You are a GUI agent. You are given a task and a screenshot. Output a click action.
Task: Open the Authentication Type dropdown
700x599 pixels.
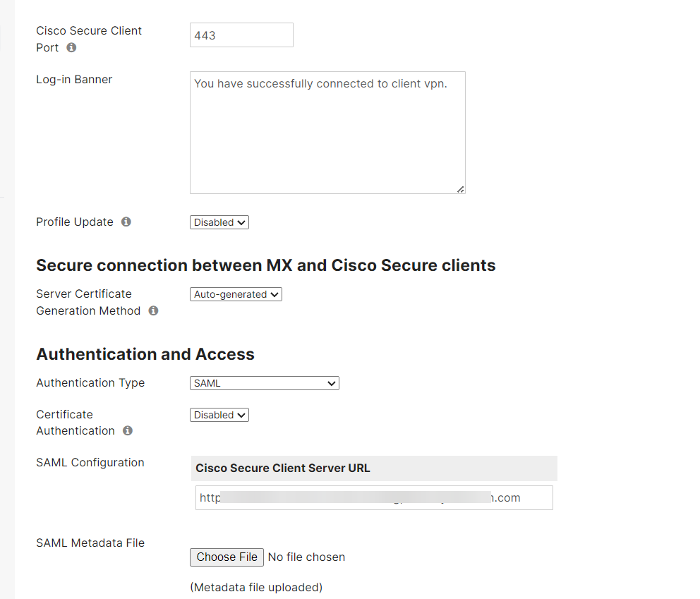pyautogui.click(x=264, y=383)
